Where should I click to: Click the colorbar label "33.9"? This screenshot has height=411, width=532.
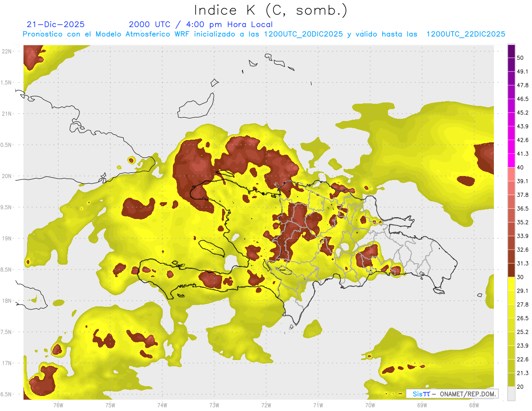(x=523, y=236)
